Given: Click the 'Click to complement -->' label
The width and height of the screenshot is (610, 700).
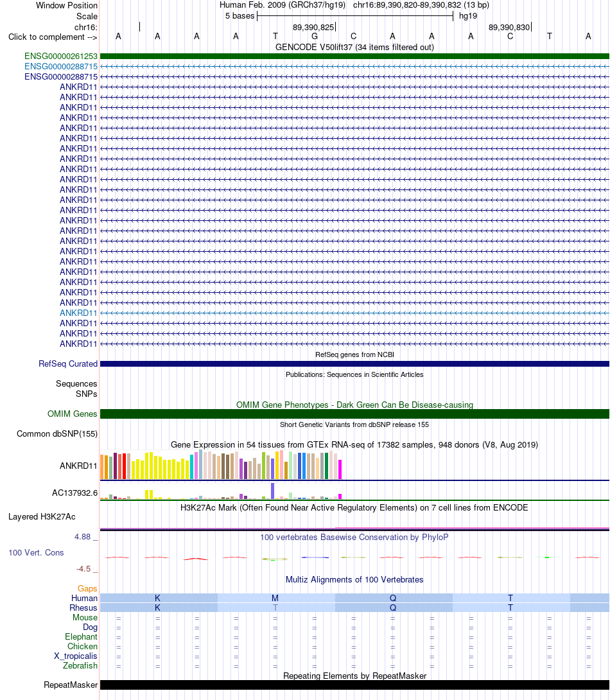Looking at the screenshot, I should click(x=53, y=37).
